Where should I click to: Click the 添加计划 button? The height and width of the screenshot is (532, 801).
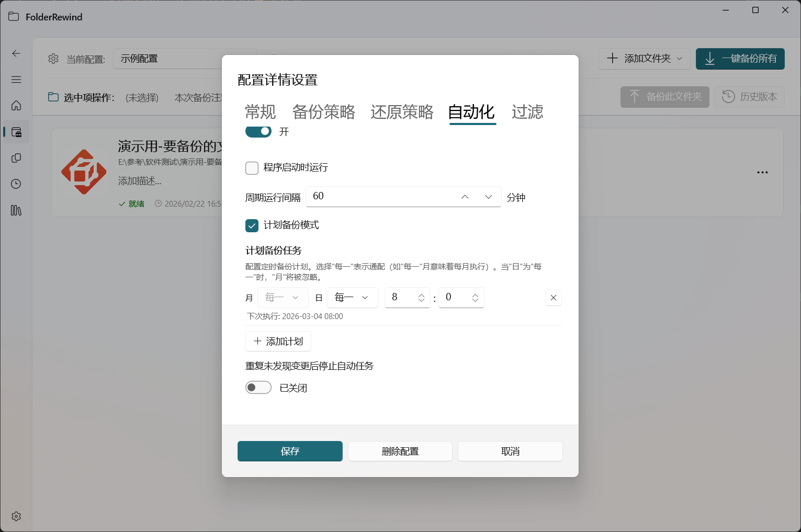[278, 341]
